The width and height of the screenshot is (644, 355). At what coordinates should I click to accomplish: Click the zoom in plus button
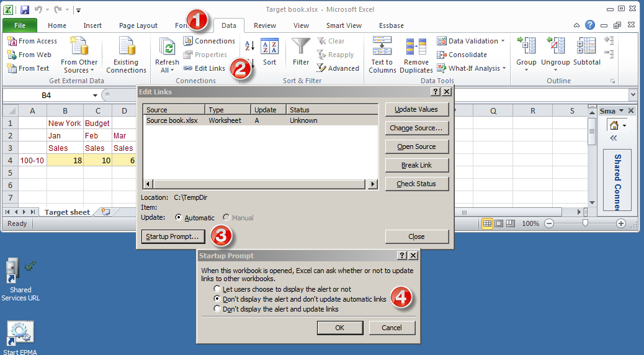(620, 223)
